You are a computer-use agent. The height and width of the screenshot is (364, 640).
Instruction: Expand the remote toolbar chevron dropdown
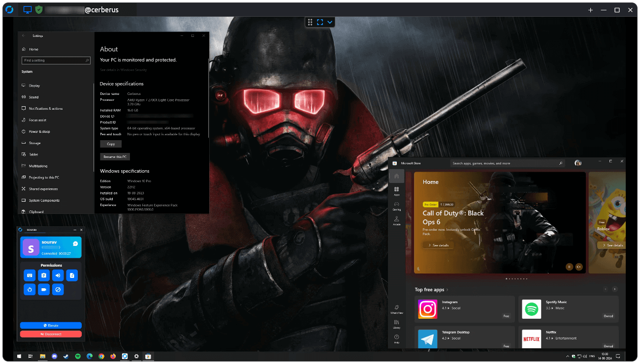329,22
